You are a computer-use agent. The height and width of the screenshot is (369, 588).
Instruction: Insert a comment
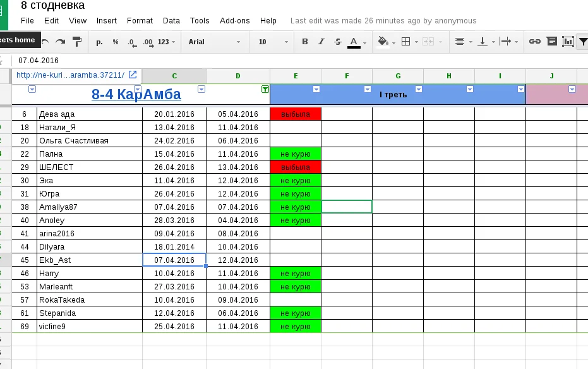point(551,41)
